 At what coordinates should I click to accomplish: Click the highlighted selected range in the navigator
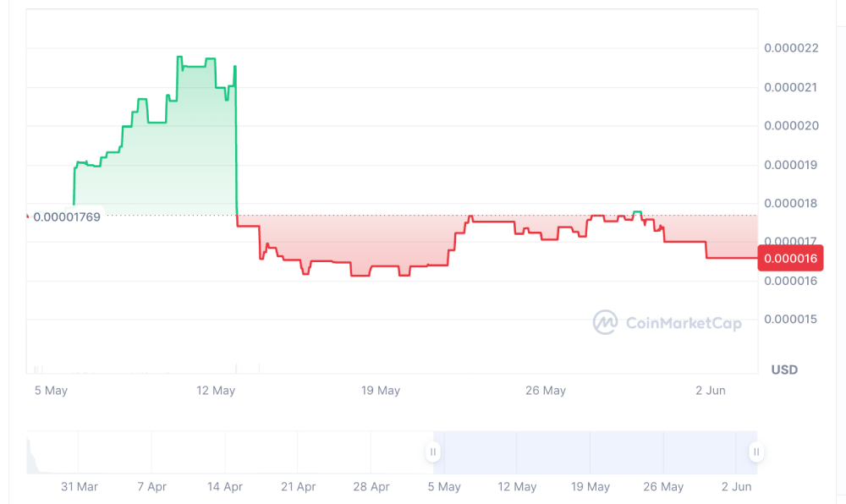pos(592,452)
